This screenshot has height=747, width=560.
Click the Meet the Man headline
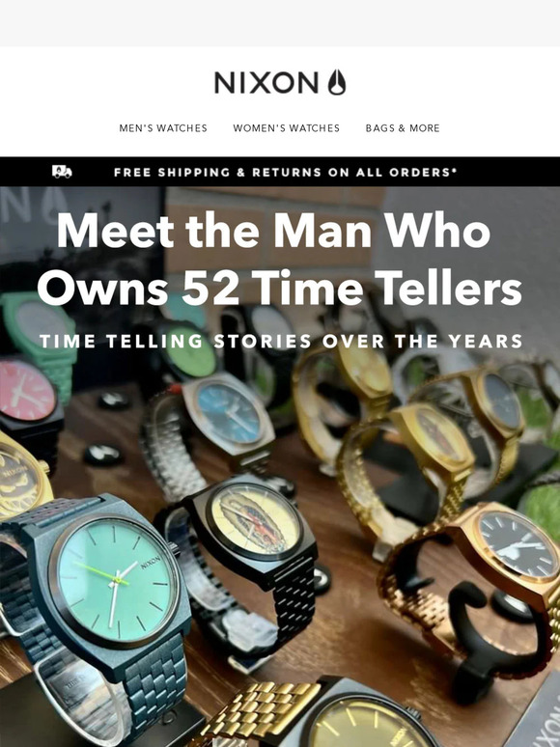280,260
